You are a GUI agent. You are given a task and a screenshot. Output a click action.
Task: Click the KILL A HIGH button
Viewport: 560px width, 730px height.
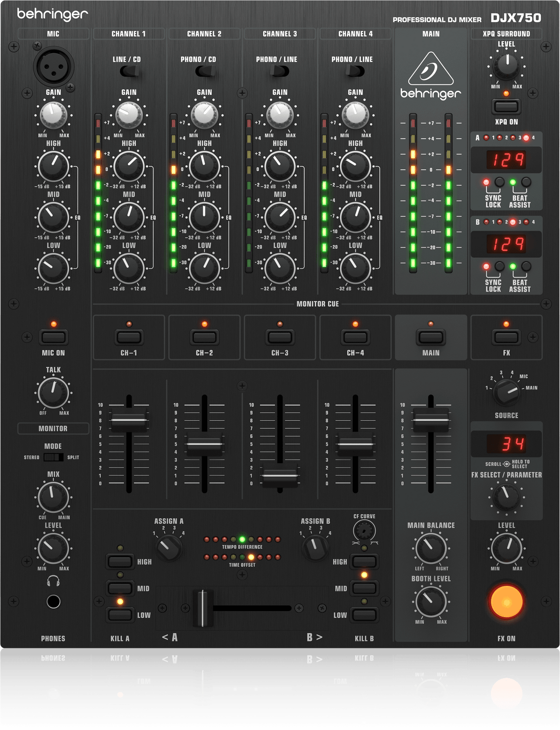click(120, 562)
